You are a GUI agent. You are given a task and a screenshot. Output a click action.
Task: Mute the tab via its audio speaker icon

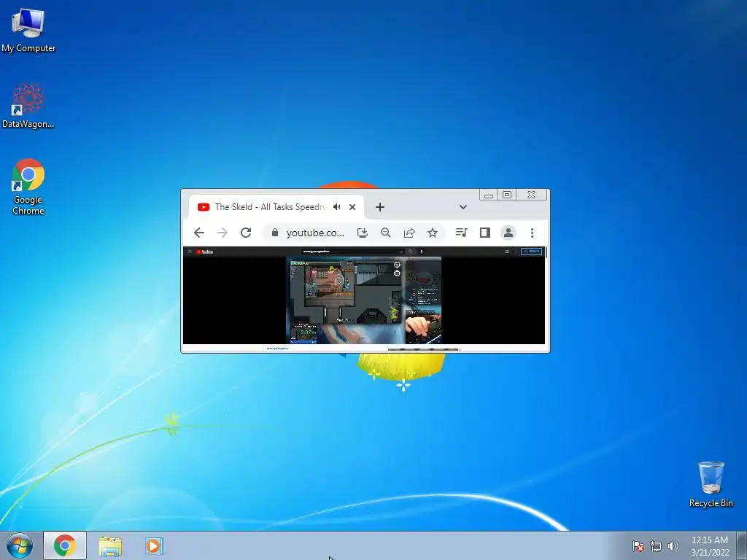tap(337, 206)
